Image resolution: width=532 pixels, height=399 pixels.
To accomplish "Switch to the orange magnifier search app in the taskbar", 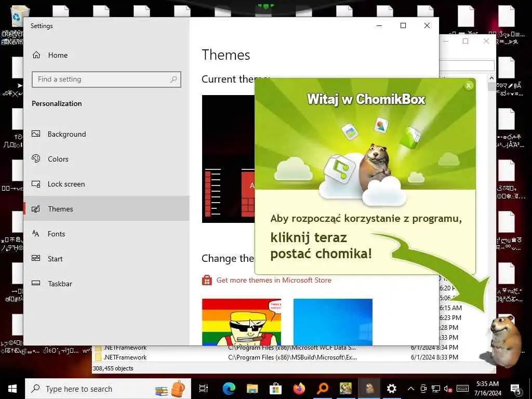I will coord(322,389).
